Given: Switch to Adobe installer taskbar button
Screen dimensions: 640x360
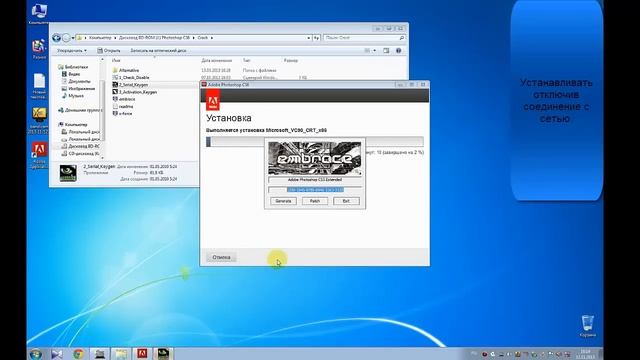Looking at the screenshot, I should pos(142,353).
